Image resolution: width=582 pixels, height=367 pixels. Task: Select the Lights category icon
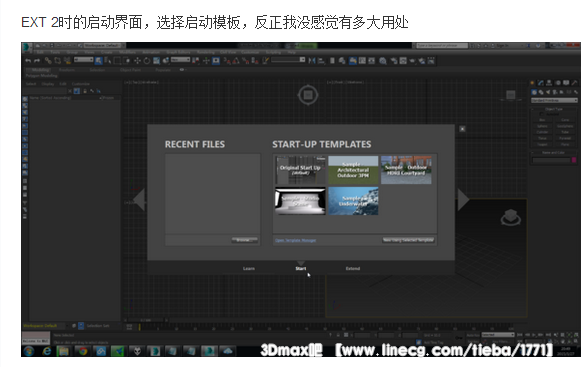[x=548, y=92]
